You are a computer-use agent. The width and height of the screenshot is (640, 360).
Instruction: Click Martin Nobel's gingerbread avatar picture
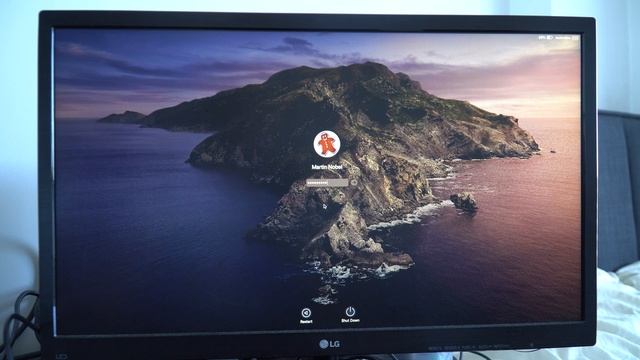pos(327,144)
